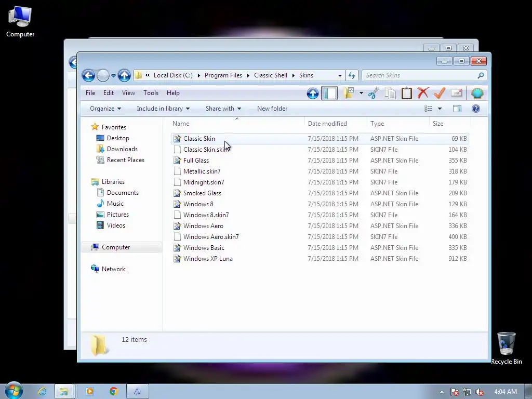Click the orange checkmark Properties icon
The height and width of the screenshot is (399, 532).
click(440, 93)
